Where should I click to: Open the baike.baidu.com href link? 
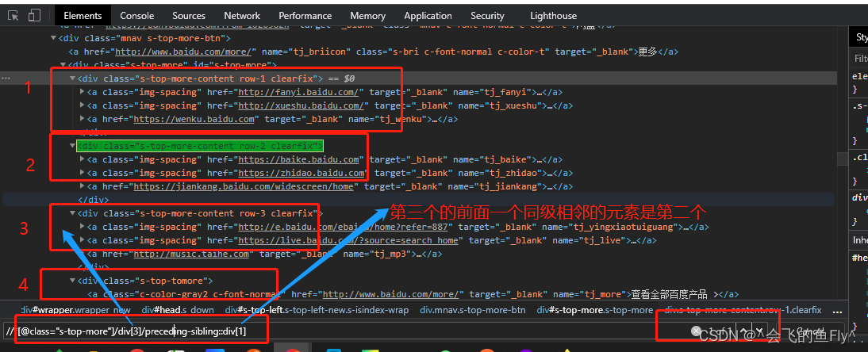tap(299, 159)
